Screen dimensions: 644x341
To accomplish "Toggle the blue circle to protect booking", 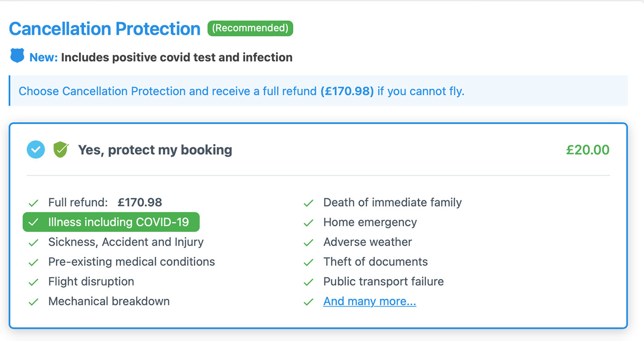I will [35, 149].
